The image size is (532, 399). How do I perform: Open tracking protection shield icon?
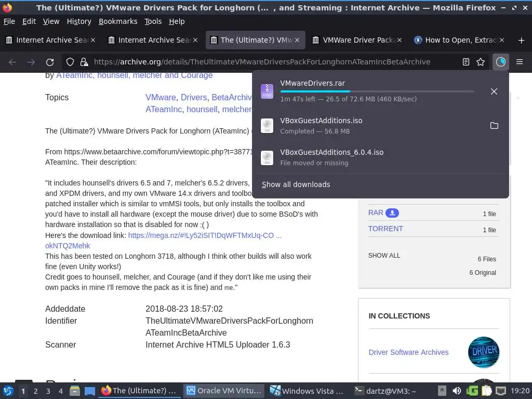[x=70, y=62]
